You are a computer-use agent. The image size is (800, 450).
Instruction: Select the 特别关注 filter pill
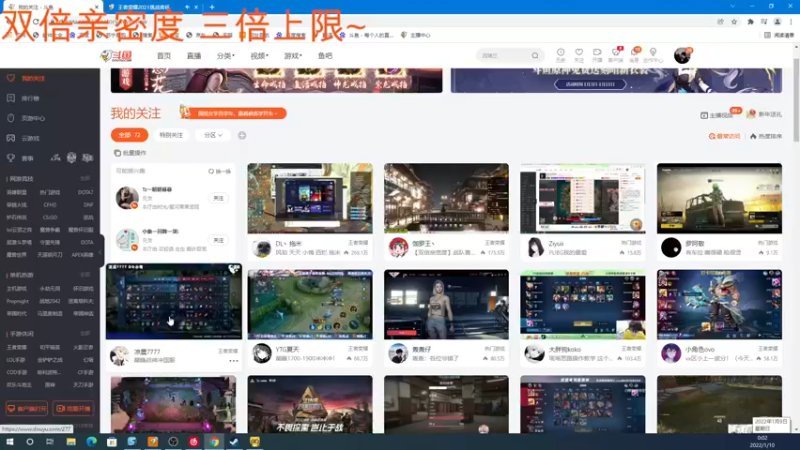[x=171, y=135]
